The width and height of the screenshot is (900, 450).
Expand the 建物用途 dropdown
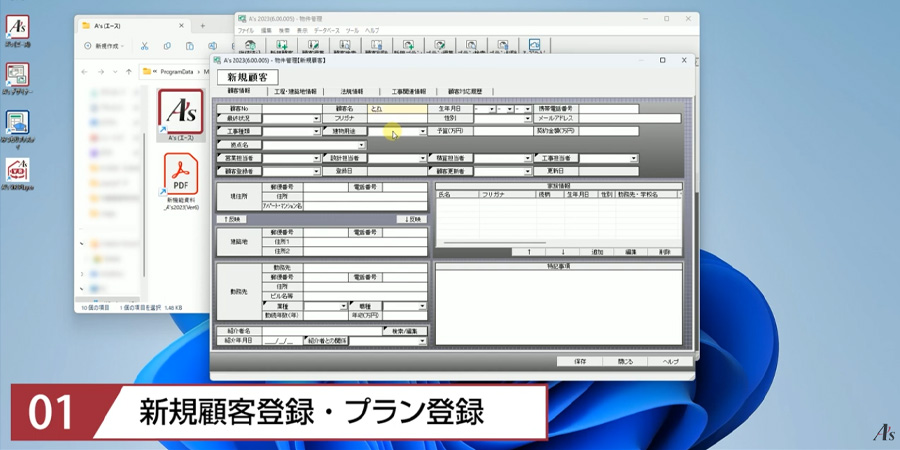[423, 131]
